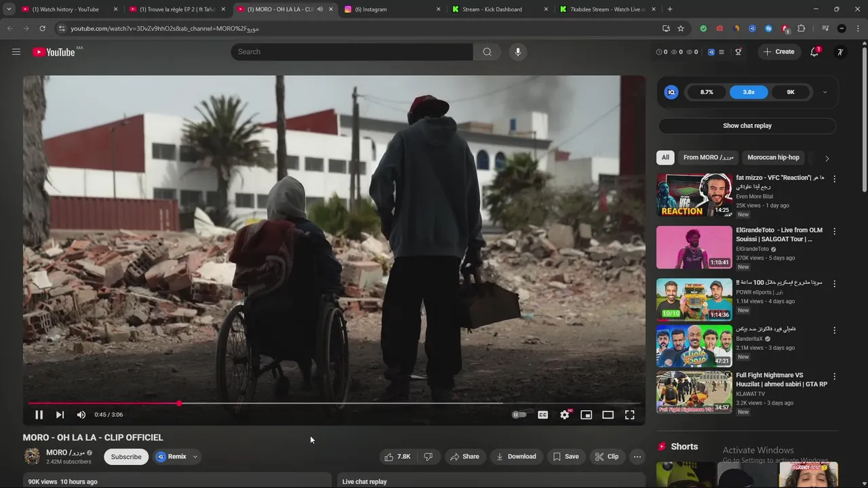This screenshot has width=868, height=488.
Task: Reload the page
Action: [x=42, y=28]
